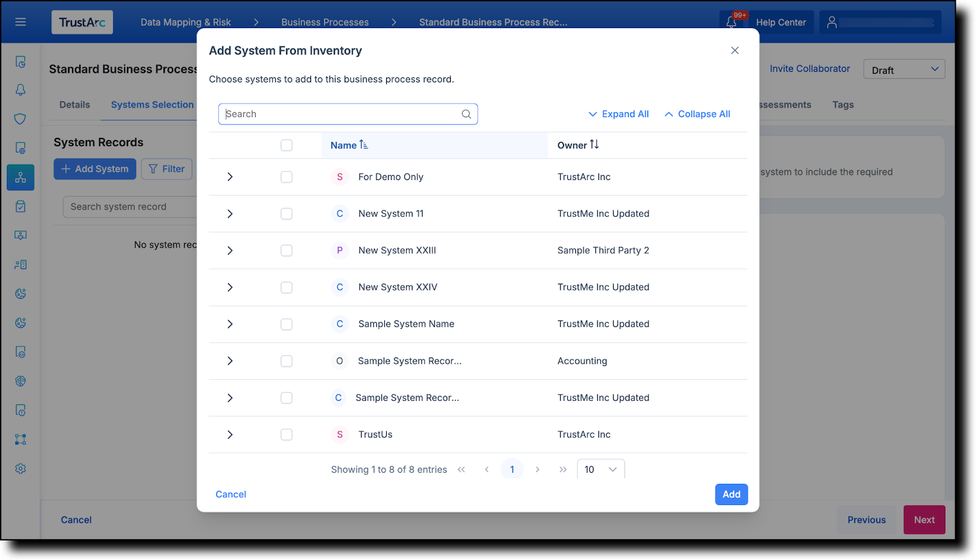Switch to the Tags tab
Image resolution: width=976 pixels, height=560 pixels.
pyautogui.click(x=842, y=104)
